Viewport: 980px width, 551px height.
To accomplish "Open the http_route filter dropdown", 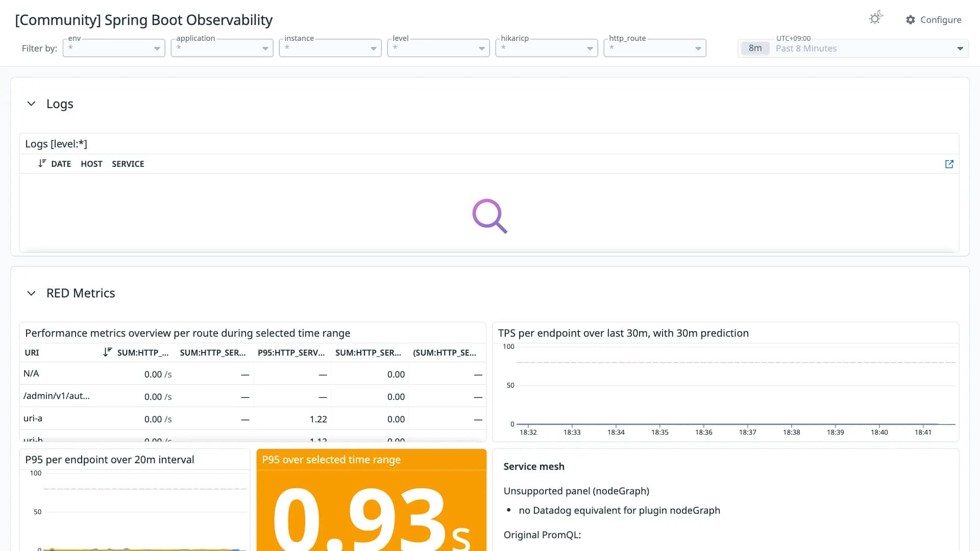I will tap(655, 48).
